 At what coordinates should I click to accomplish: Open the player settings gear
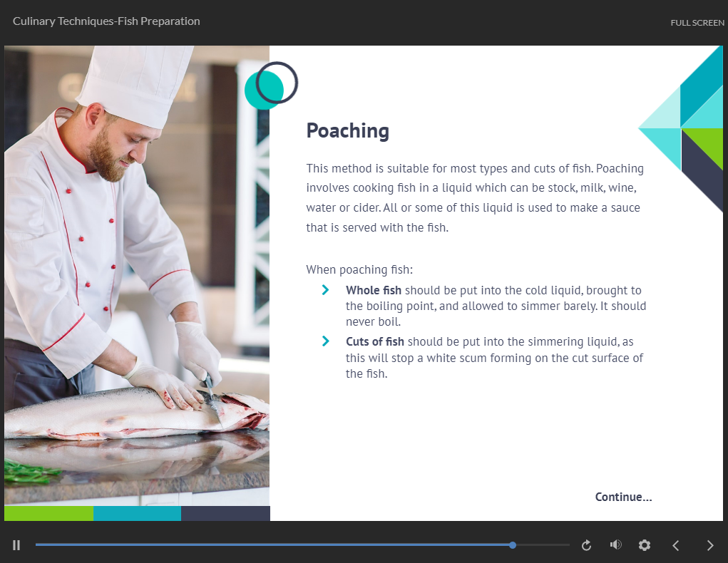pyautogui.click(x=645, y=545)
